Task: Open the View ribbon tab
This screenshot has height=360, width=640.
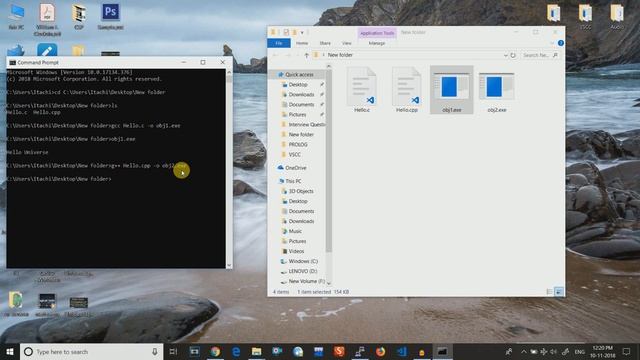Action: (x=347, y=43)
